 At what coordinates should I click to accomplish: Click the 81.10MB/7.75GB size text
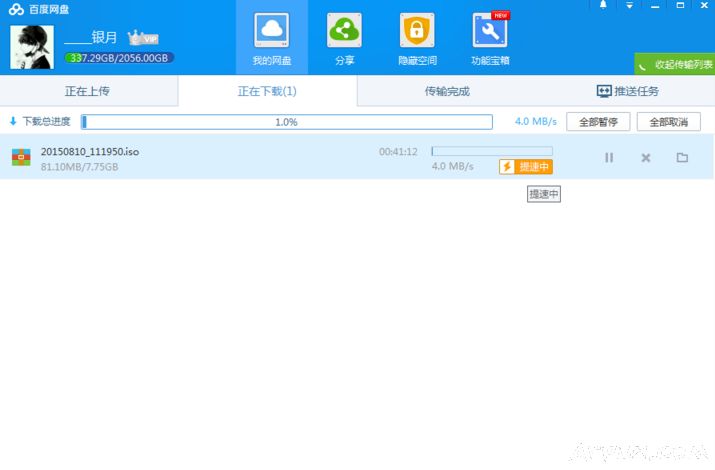point(79,167)
